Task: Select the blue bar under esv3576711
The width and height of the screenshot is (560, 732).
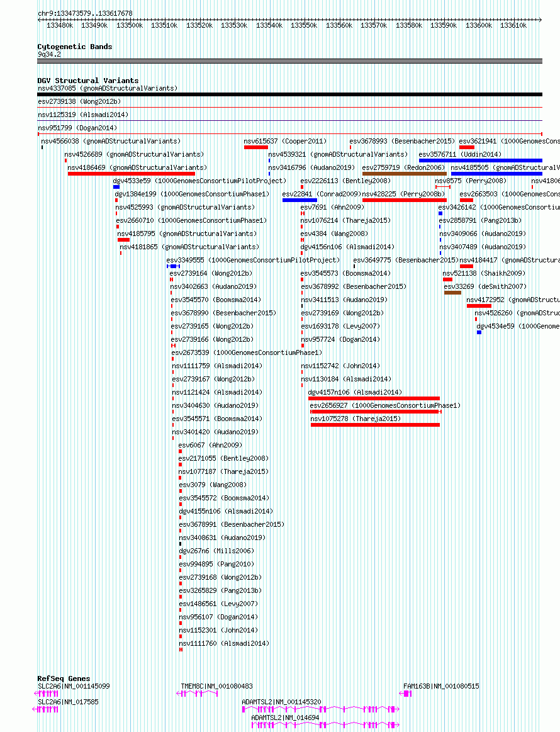Action: (x=481, y=160)
